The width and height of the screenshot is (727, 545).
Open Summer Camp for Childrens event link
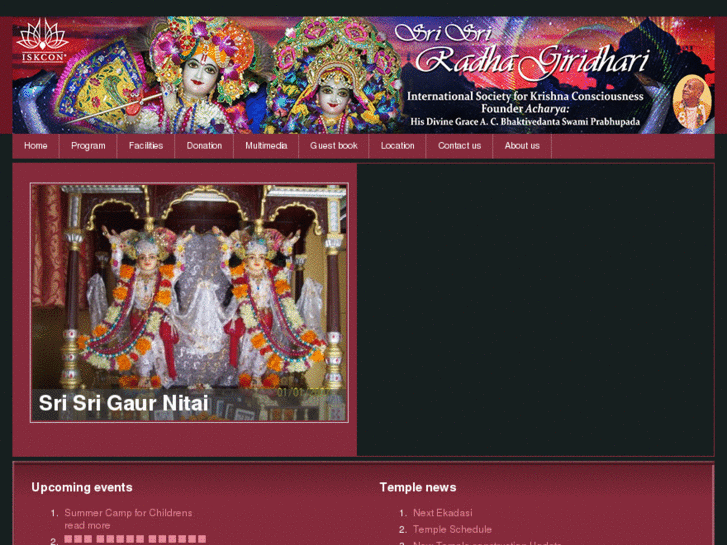[128, 513]
